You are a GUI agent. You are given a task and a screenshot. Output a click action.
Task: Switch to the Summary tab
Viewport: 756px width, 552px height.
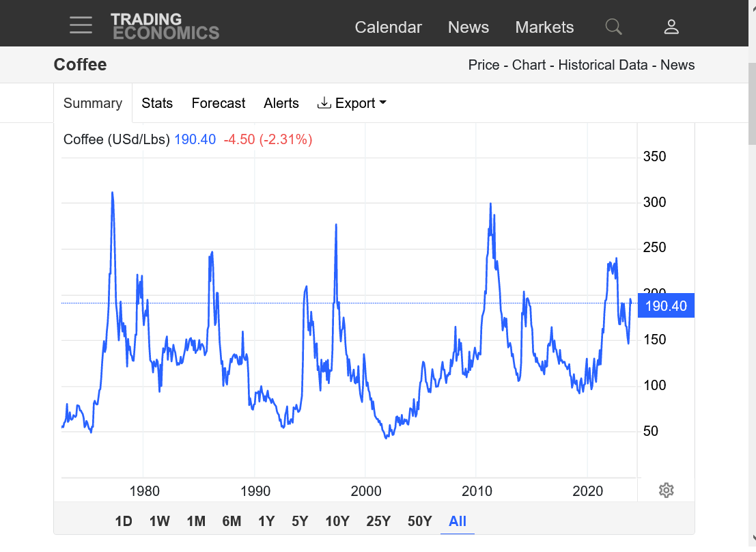point(93,103)
